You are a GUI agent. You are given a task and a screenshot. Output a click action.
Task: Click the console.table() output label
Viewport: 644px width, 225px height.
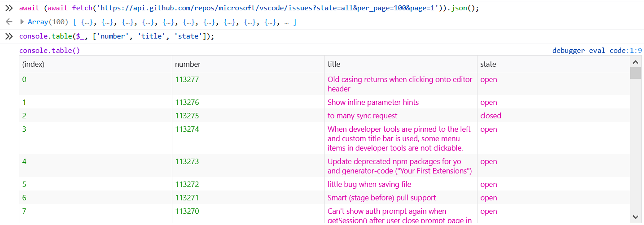tap(49, 51)
